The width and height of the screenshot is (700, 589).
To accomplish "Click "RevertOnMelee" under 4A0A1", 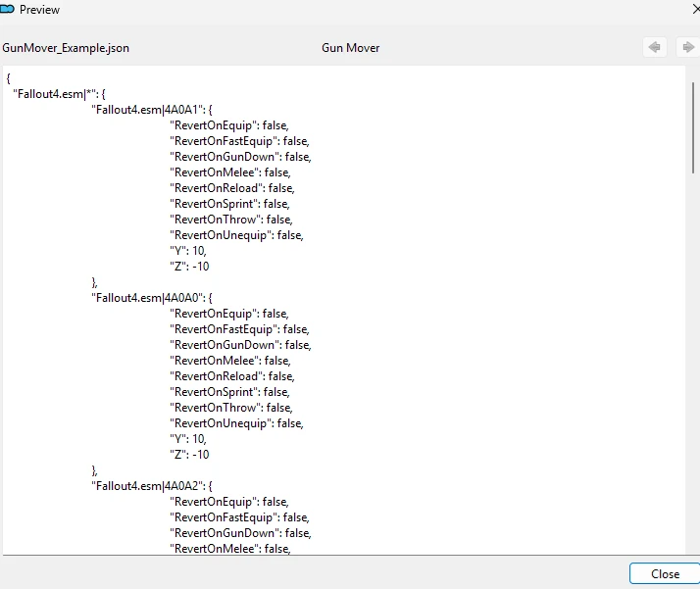I will click(x=230, y=172).
